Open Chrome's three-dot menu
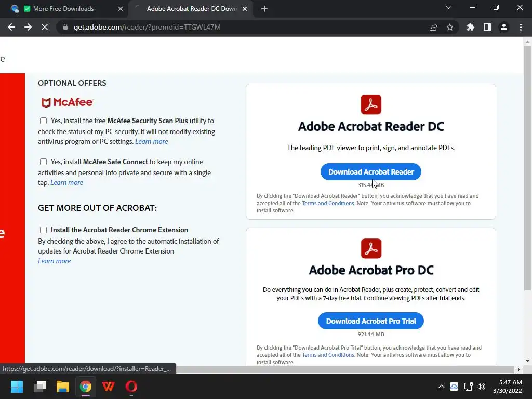Viewport: 532px width, 399px height. [521, 27]
